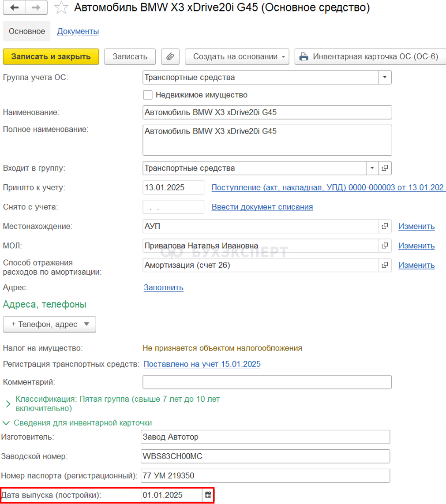The height and width of the screenshot is (504, 446).
Task: Click the Адреса, телефоны heading
Action: click(x=45, y=304)
